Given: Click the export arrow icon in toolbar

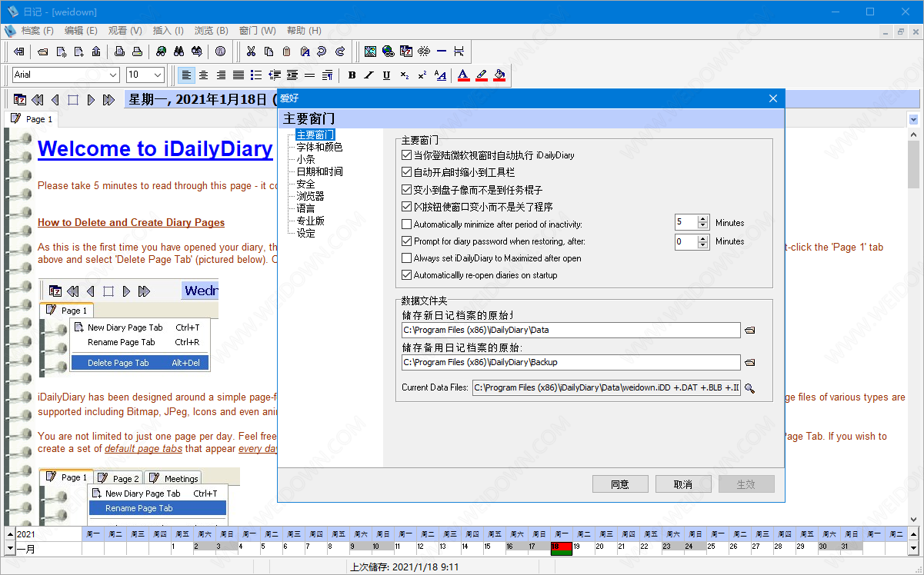Looking at the screenshot, I should (96, 52).
